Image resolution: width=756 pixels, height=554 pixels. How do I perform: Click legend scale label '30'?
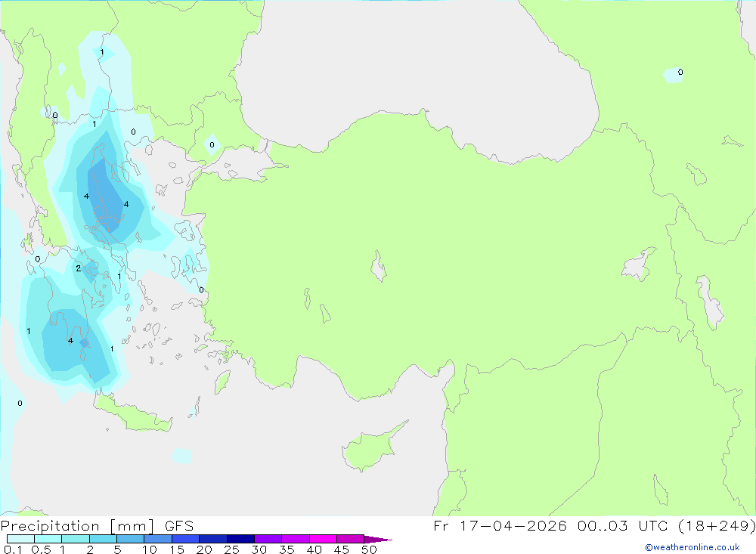click(x=259, y=549)
